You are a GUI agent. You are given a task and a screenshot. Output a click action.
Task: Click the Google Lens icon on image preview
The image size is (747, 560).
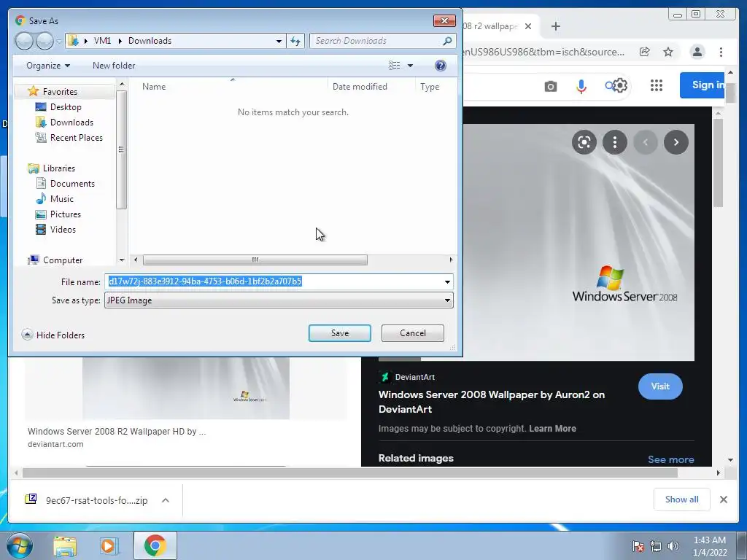[x=584, y=142]
